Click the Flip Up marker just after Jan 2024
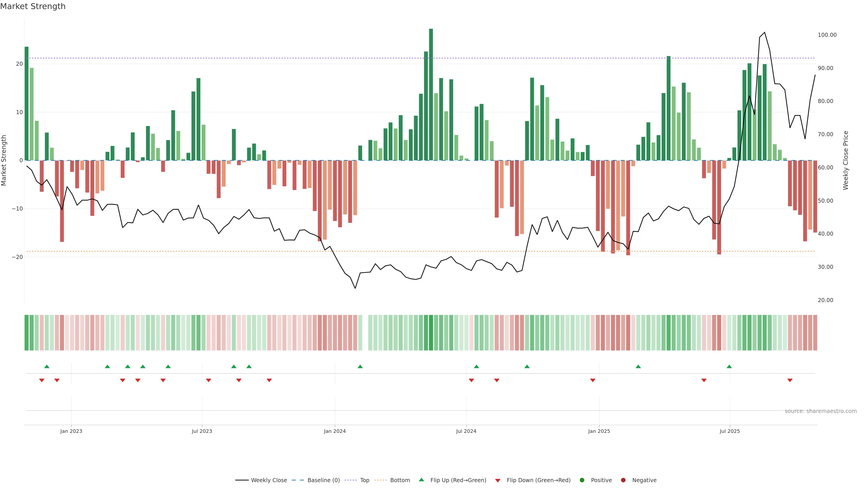 click(x=360, y=366)
